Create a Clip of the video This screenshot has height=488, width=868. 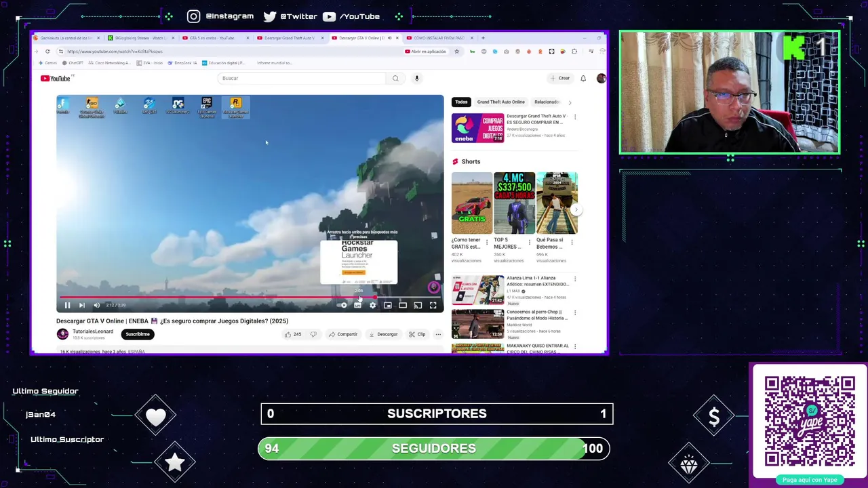click(417, 334)
